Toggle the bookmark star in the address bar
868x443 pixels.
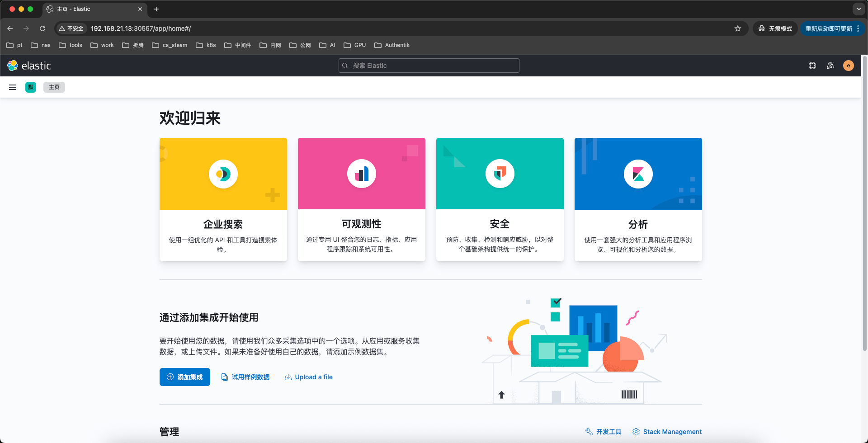tap(738, 28)
